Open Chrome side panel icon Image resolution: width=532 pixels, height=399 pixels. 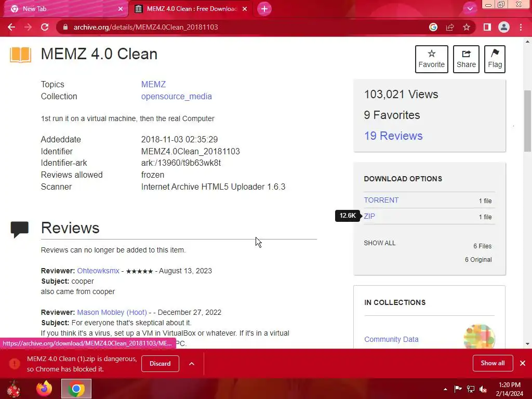[x=487, y=27]
